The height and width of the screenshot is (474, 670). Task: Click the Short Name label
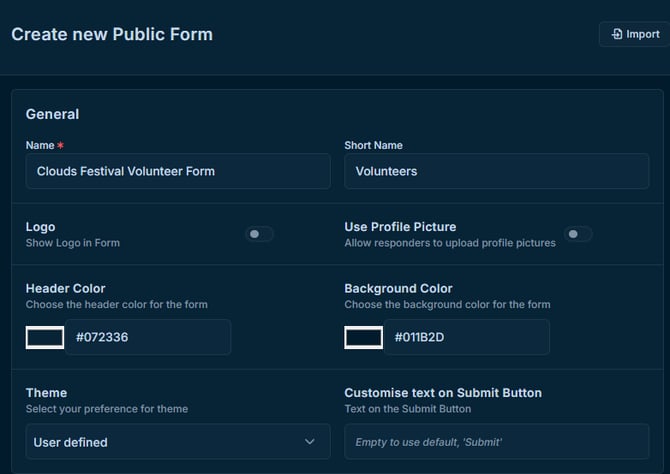point(373,145)
